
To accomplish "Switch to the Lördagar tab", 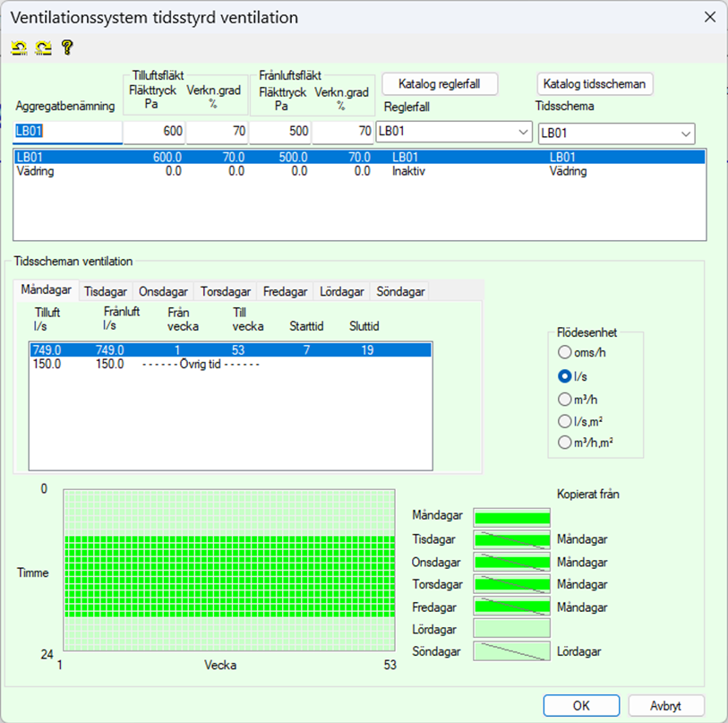I will (341, 292).
